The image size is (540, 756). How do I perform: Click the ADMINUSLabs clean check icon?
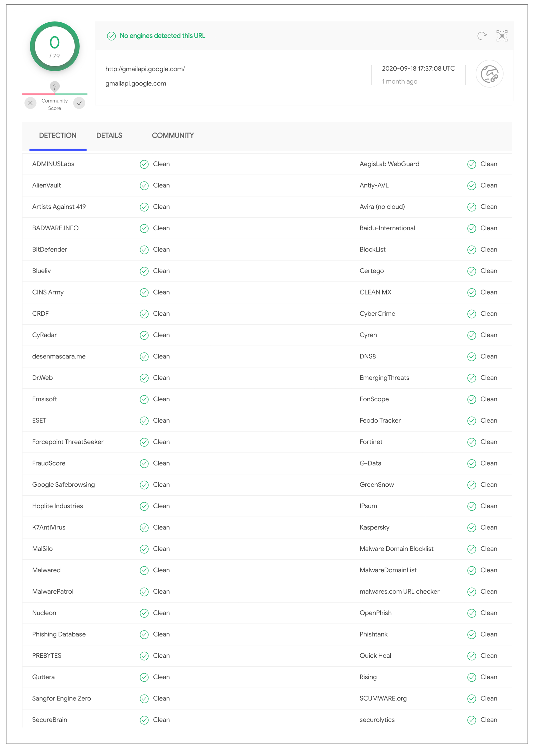point(144,164)
